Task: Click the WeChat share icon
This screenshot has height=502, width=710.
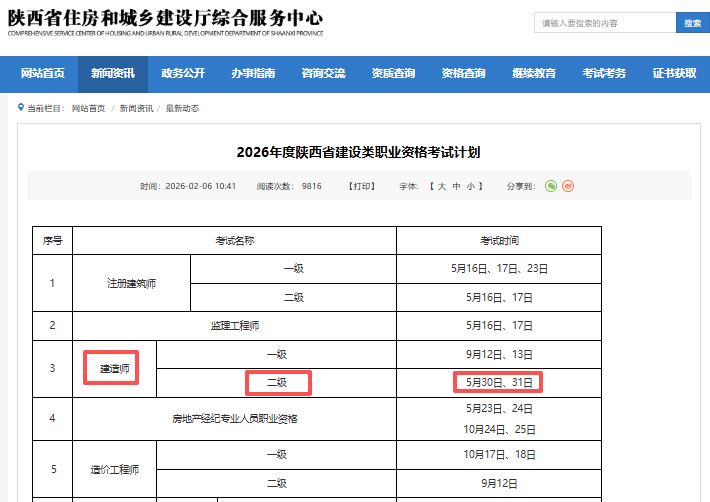Action: point(551,186)
